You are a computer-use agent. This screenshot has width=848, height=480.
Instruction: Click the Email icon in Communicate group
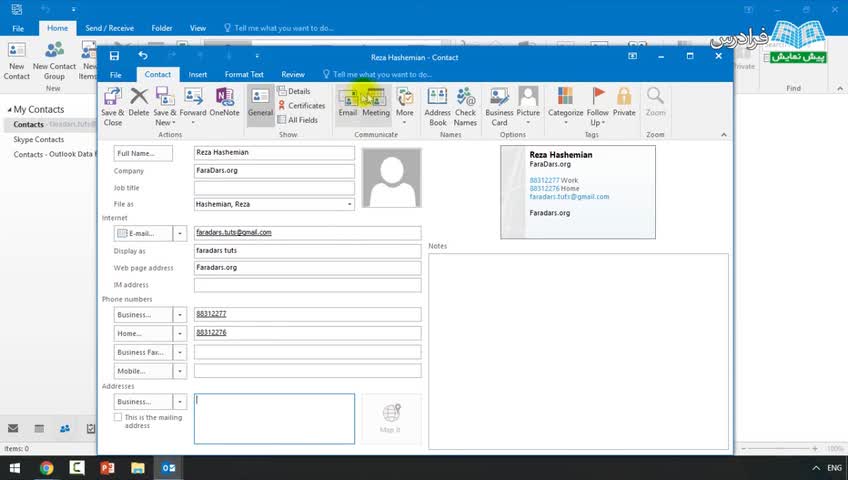click(347, 102)
